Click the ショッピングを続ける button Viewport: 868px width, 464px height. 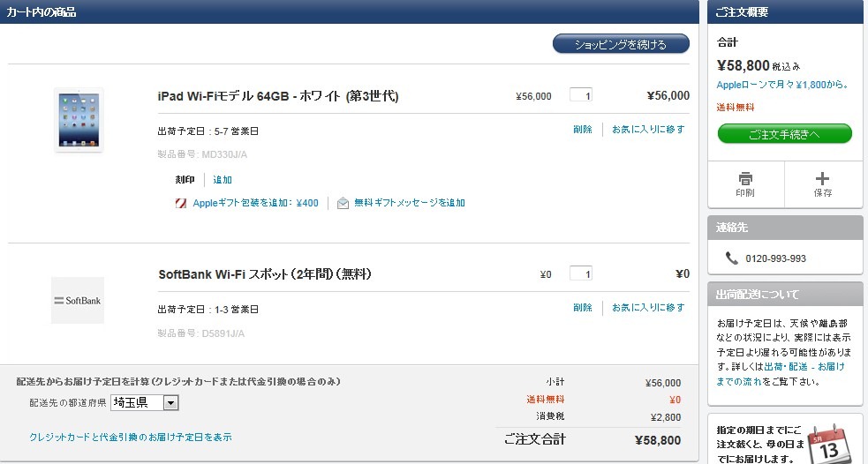tap(621, 44)
